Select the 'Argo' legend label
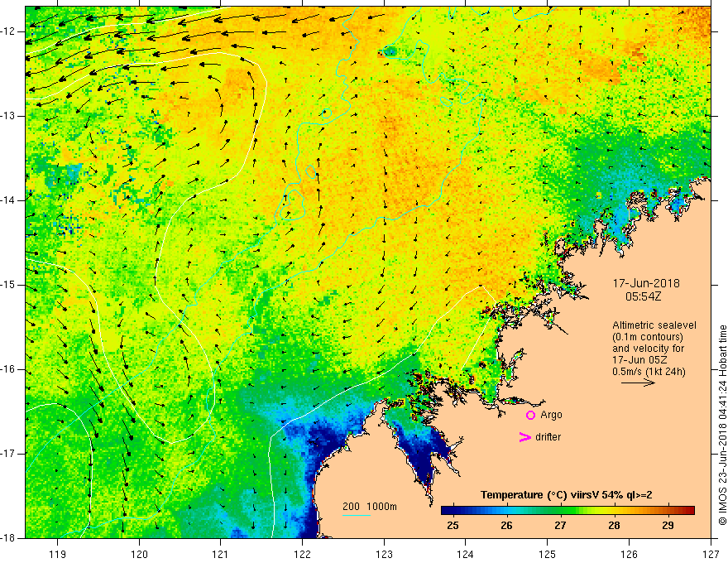The image size is (728, 563). (x=551, y=415)
